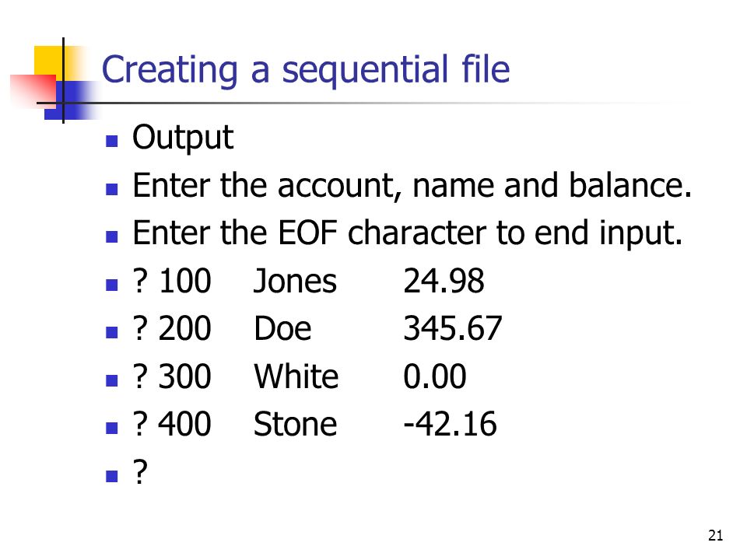
Task: Click the bullet next to '? 200' row
Action: (111, 332)
